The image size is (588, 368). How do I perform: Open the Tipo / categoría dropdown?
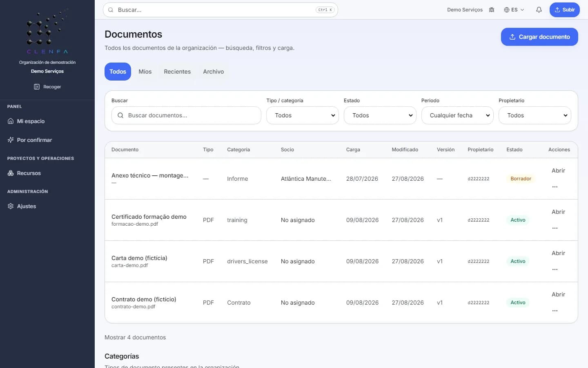tap(303, 115)
